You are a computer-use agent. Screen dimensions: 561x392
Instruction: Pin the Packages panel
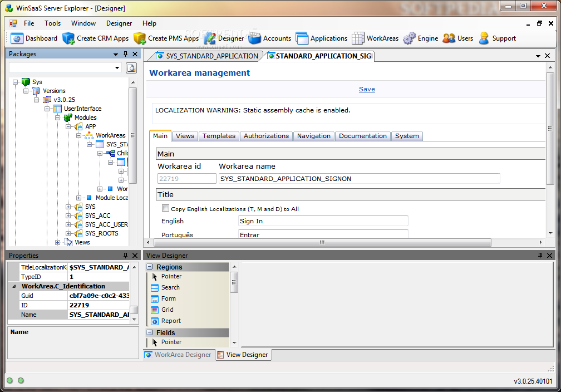point(125,54)
